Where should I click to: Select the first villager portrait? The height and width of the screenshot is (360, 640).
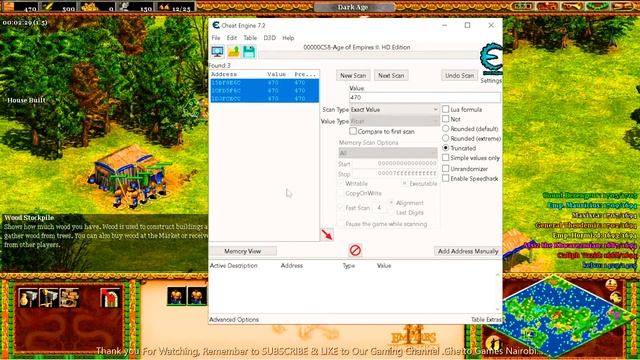176,296
